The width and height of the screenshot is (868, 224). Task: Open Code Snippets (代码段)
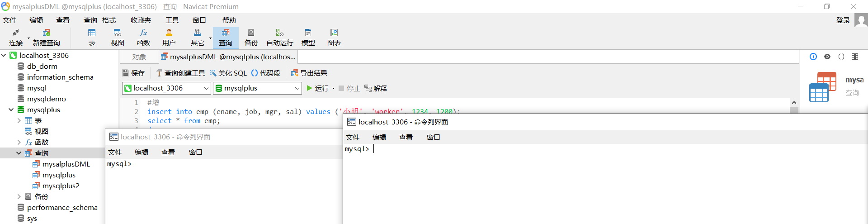[x=266, y=73]
